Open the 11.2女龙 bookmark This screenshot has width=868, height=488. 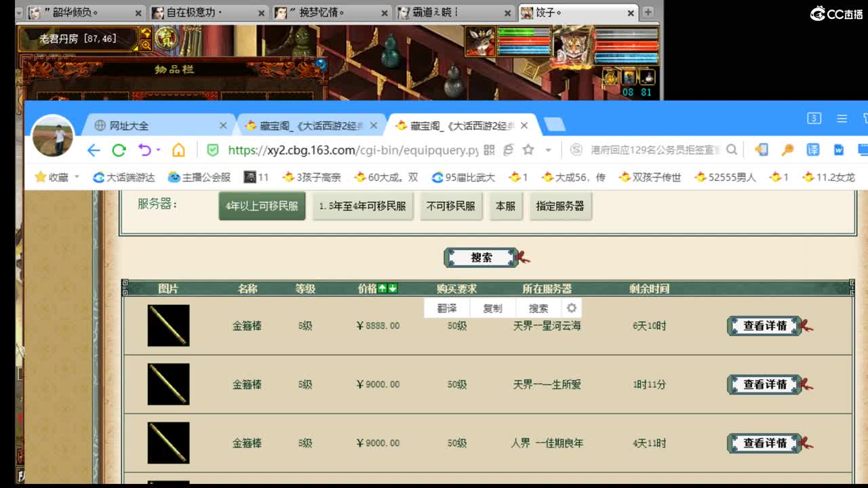point(829,178)
